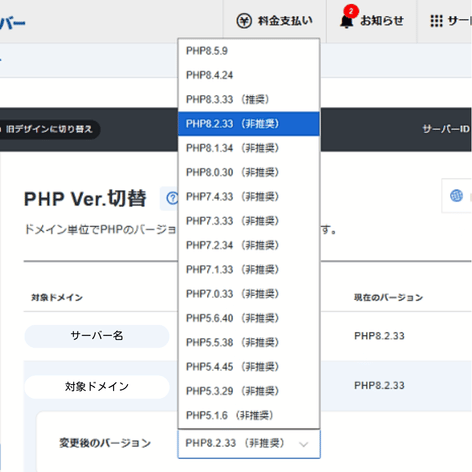Select PHP5.5.38 (非推奨) option
The width and height of the screenshot is (472, 472).
pos(249,342)
